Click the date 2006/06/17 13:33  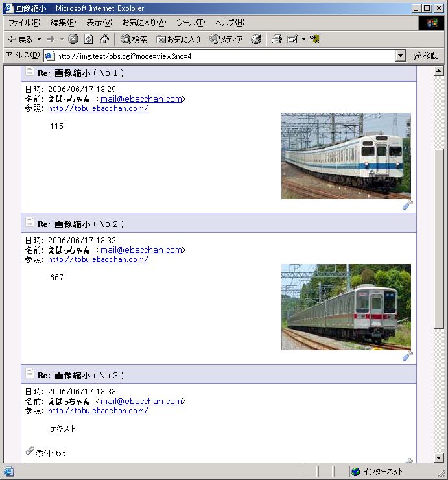(x=82, y=392)
